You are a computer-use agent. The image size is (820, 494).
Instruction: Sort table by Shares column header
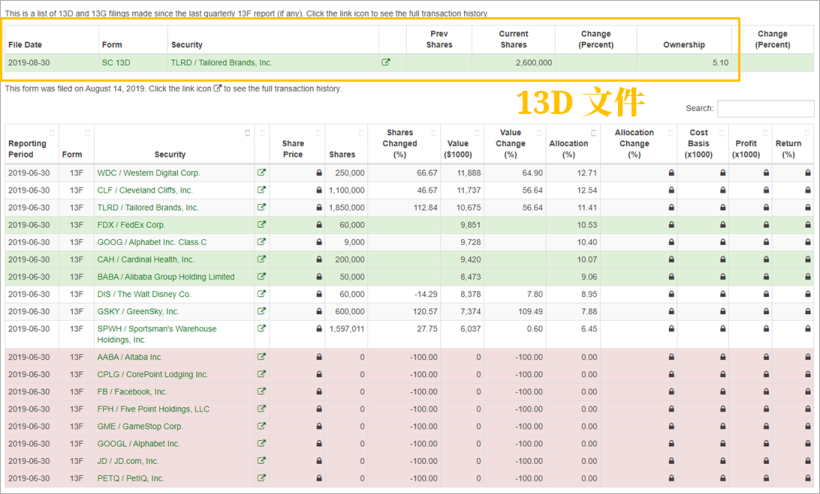[346, 144]
